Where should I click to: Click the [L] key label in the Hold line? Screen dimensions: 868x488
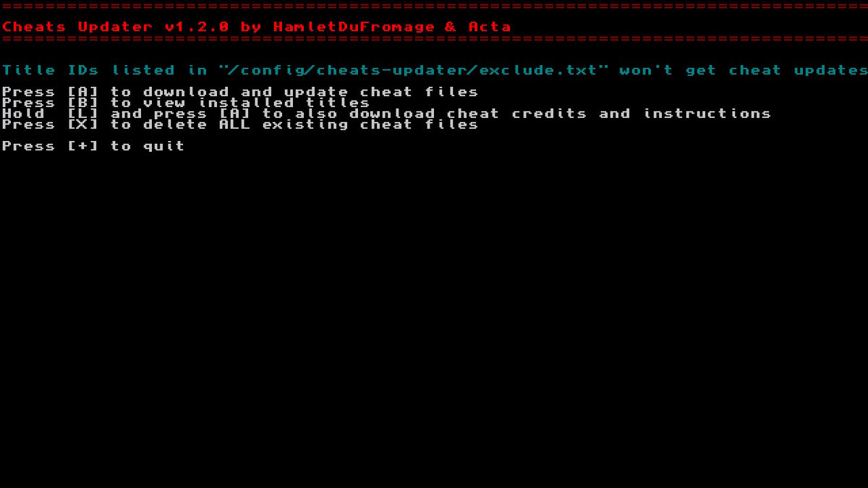82,114
